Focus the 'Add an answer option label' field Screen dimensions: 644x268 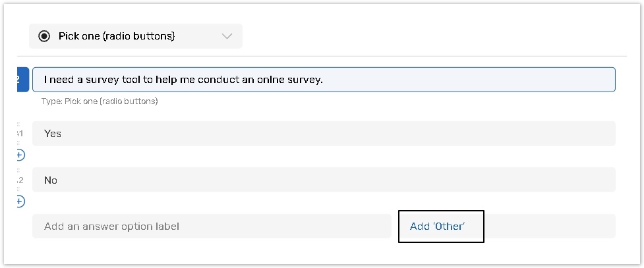(x=211, y=226)
